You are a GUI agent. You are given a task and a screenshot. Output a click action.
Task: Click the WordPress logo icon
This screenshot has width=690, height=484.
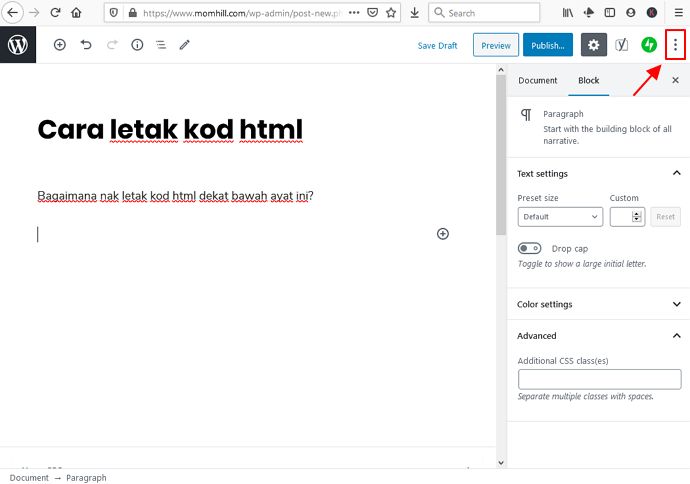(x=18, y=44)
